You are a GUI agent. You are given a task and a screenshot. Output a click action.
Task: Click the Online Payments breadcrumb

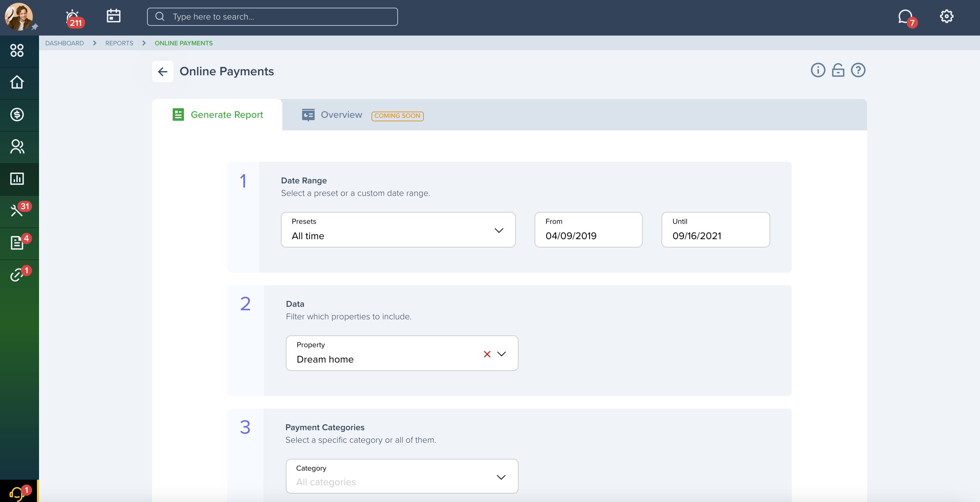pos(184,43)
